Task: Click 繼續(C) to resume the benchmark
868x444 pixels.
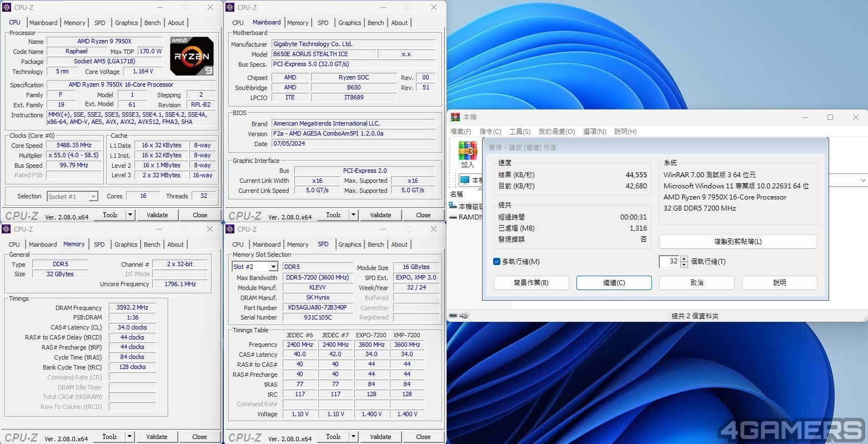Action: (614, 283)
